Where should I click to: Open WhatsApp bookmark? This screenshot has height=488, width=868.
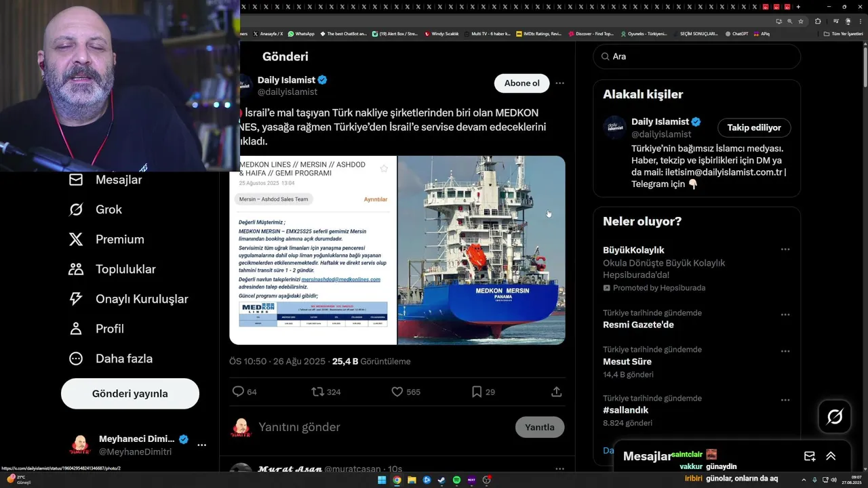301,33
